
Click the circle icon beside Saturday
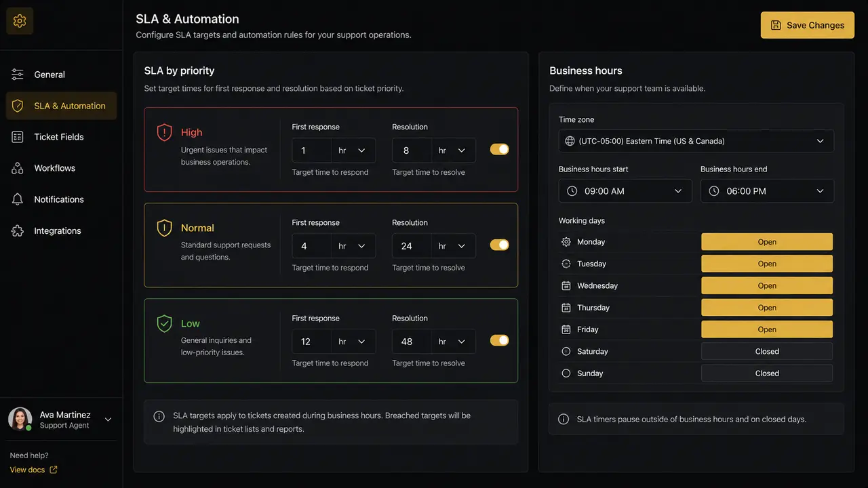pos(566,351)
